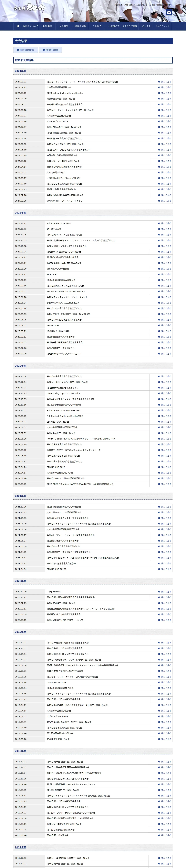Click 詳しく見る for adidas KARATE GRAND PRIX2022

click(x=165, y=410)
